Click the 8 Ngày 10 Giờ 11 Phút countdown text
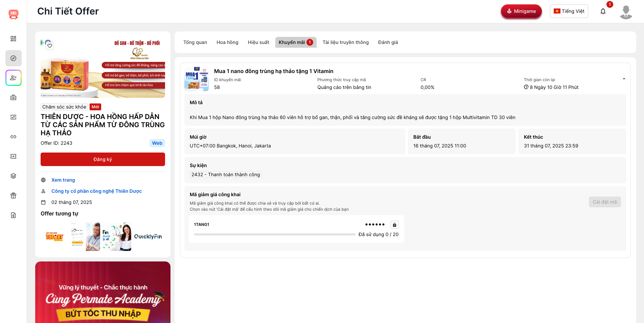The width and height of the screenshot is (644, 323). click(554, 87)
